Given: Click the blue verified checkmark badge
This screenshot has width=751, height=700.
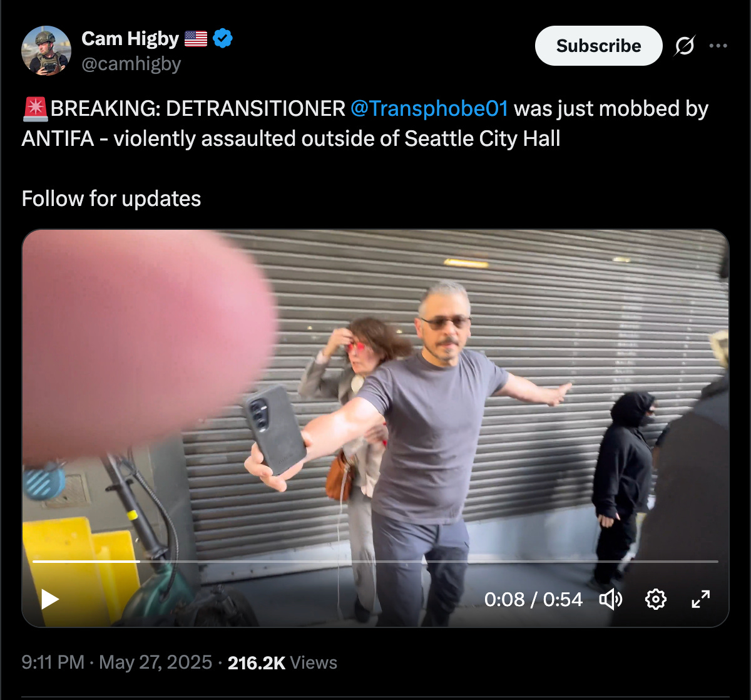Looking at the screenshot, I should click(x=223, y=39).
